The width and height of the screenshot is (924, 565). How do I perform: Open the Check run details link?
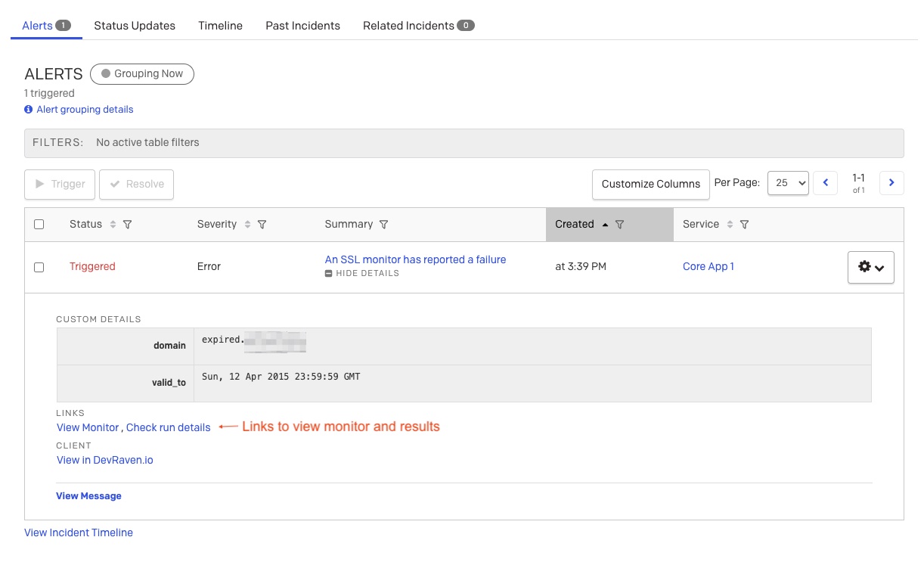[x=168, y=427]
